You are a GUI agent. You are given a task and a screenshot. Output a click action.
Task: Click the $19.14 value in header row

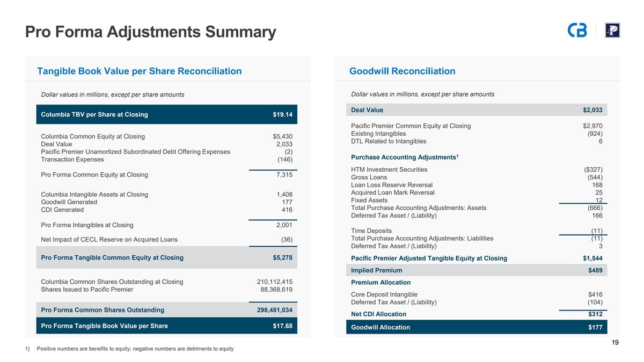(282, 114)
